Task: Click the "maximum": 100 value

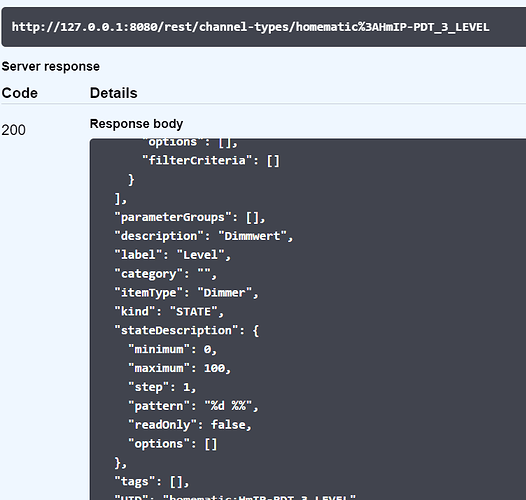Action: point(215,368)
